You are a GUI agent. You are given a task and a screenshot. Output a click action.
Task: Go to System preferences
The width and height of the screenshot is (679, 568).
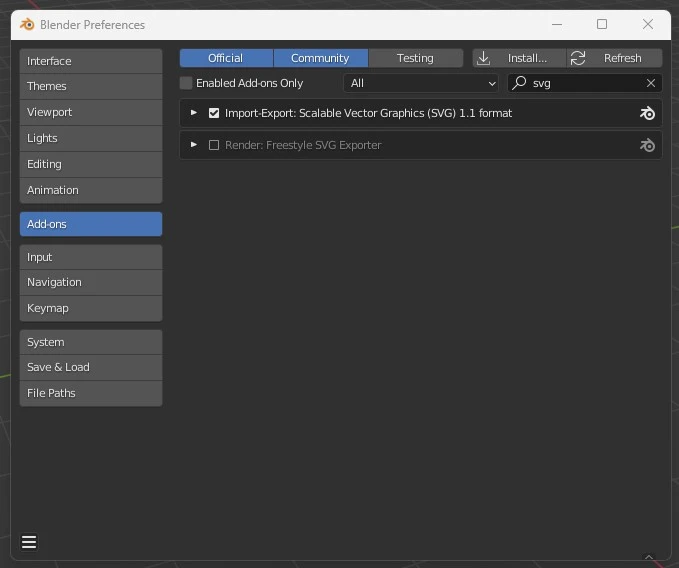91,342
